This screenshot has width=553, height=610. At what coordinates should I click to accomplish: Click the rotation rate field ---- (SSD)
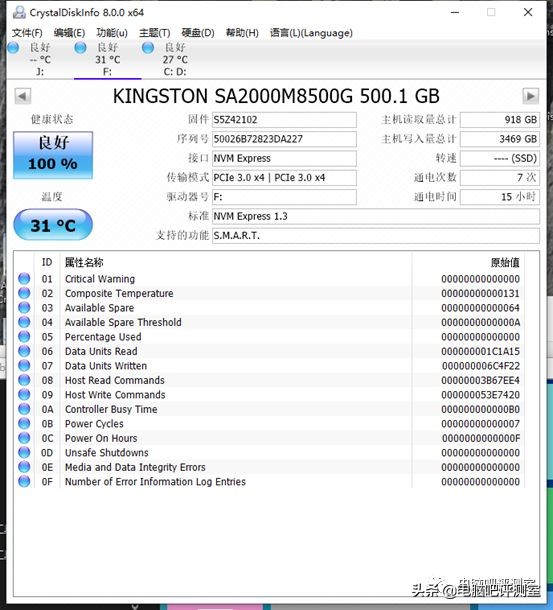tap(500, 158)
